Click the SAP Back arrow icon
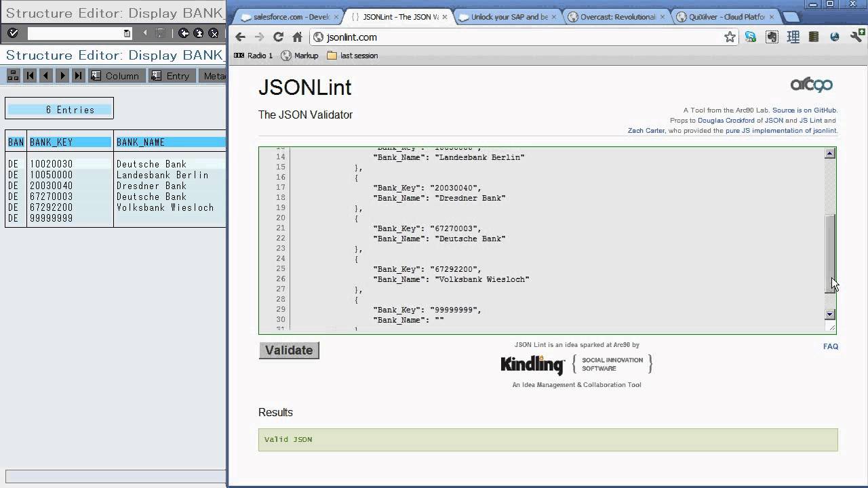Screen dimensions: 868x488 coord(184,33)
